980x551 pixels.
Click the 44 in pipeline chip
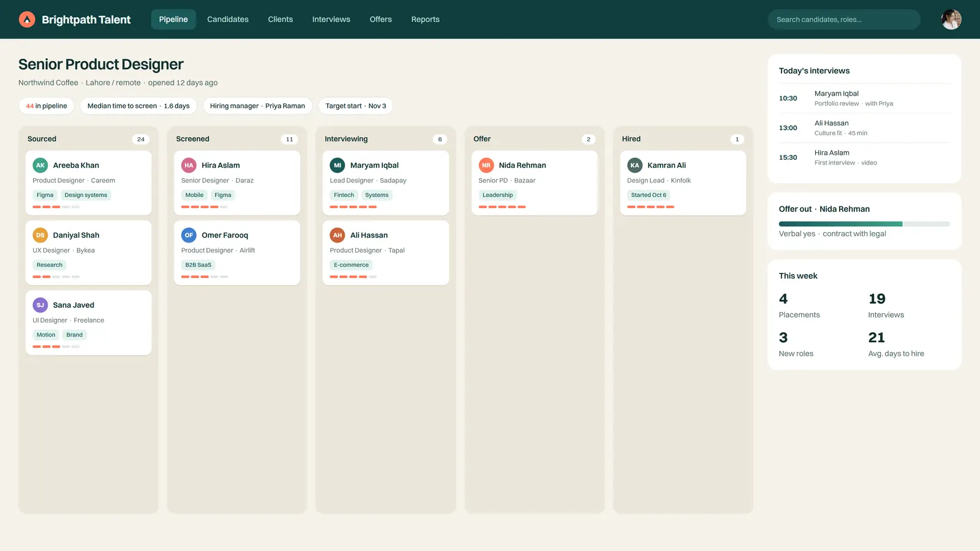[47, 106]
